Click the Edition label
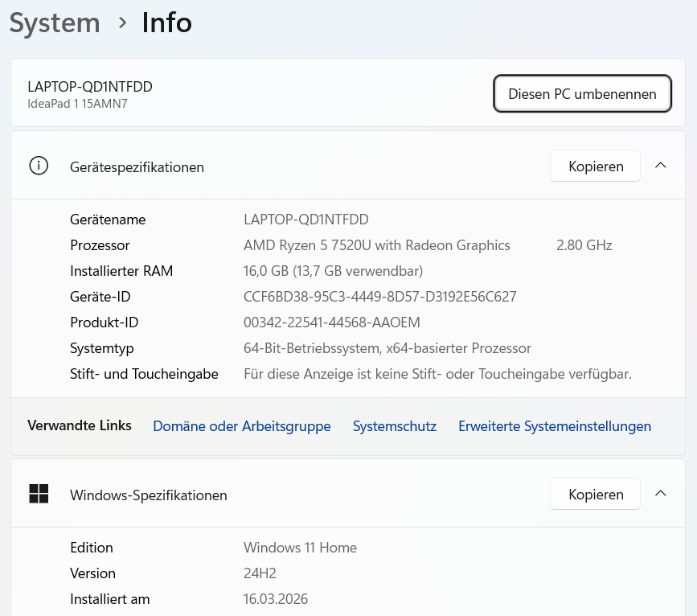Screen dimensions: 697x616 92,548
